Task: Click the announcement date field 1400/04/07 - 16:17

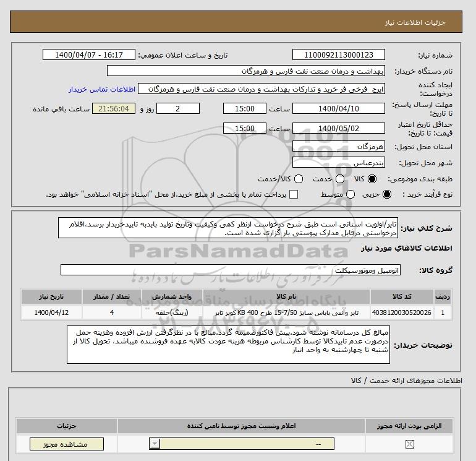Action: click(x=89, y=54)
